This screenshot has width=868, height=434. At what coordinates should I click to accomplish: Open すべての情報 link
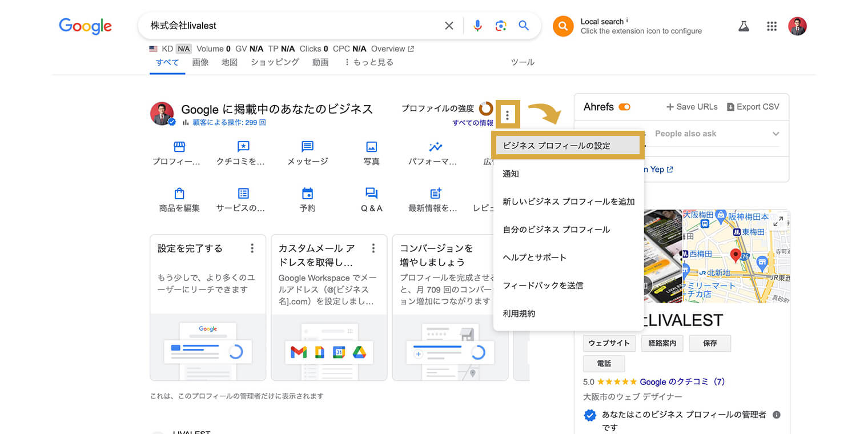coord(473,123)
